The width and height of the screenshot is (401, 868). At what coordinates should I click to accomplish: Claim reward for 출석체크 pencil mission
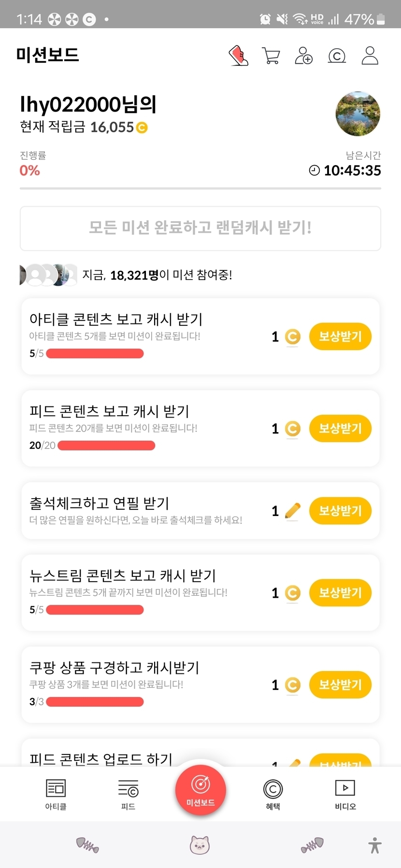340,511
